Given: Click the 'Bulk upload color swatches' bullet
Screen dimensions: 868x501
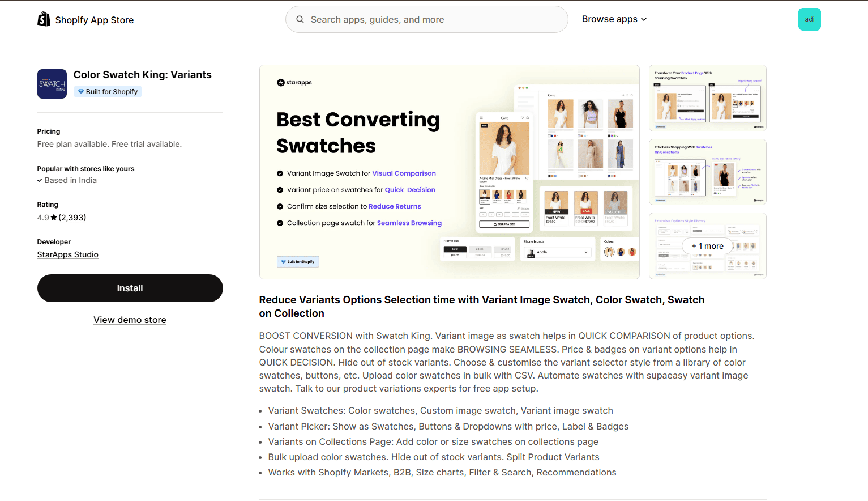Looking at the screenshot, I should (434, 457).
